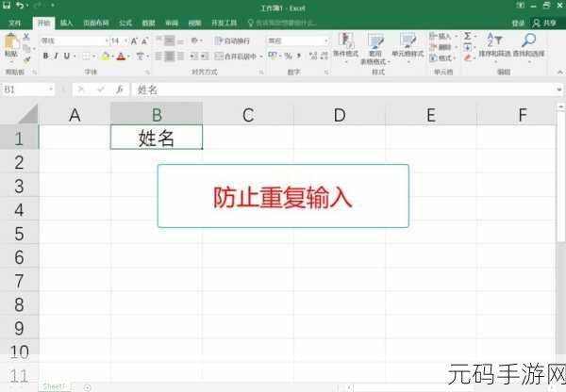The height and width of the screenshot is (392, 566).
Task: Click the Fill down-arrow icon
Action: click(468, 47)
